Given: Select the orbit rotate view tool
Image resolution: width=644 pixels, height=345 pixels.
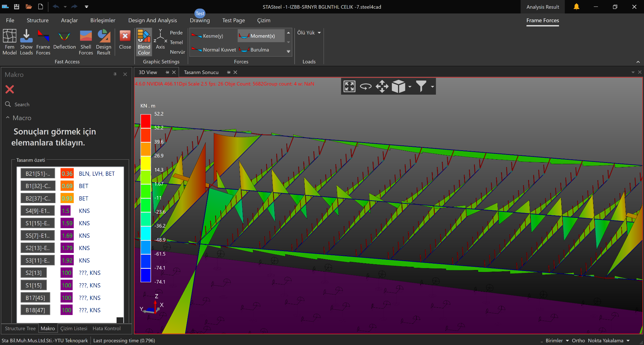Looking at the screenshot, I should coord(365,87).
